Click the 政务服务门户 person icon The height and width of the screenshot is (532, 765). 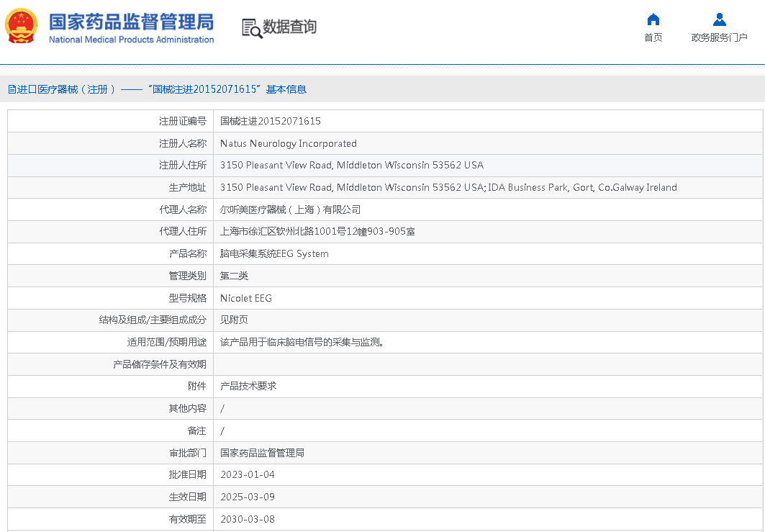tap(719, 19)
